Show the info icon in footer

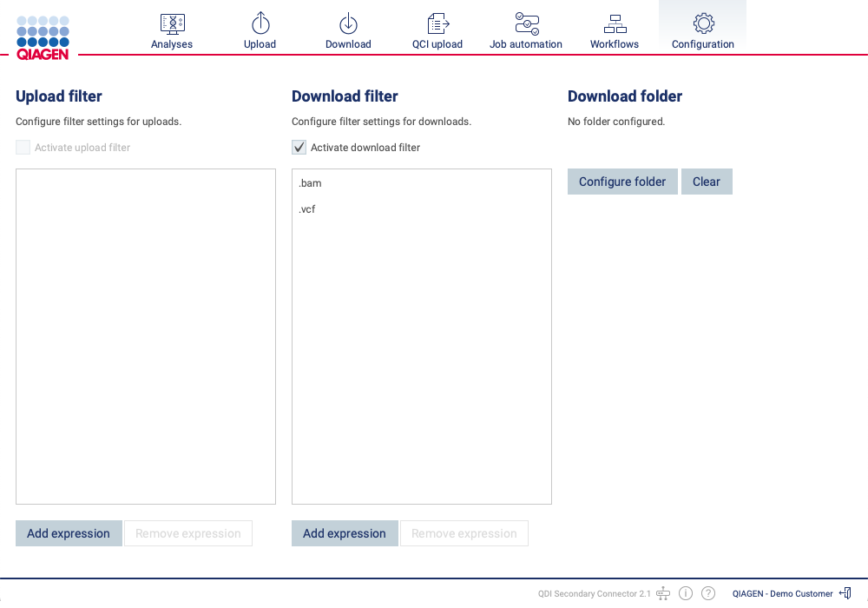[686, 593]
